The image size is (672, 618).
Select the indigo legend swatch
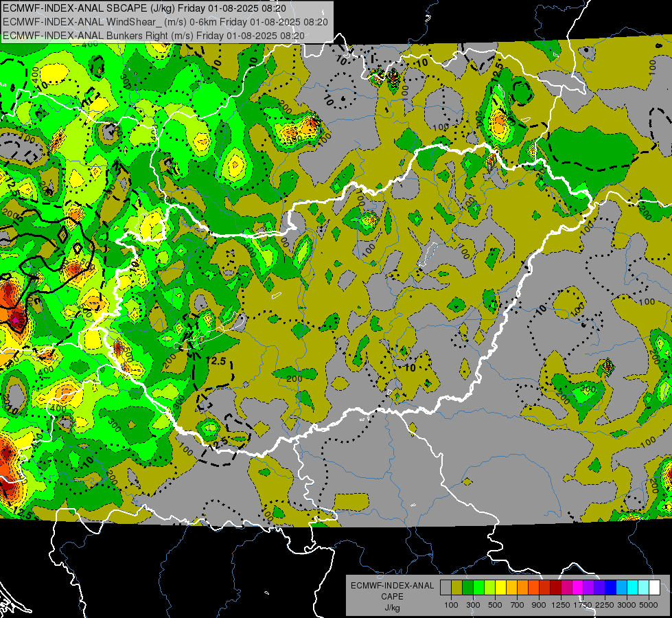599,587
